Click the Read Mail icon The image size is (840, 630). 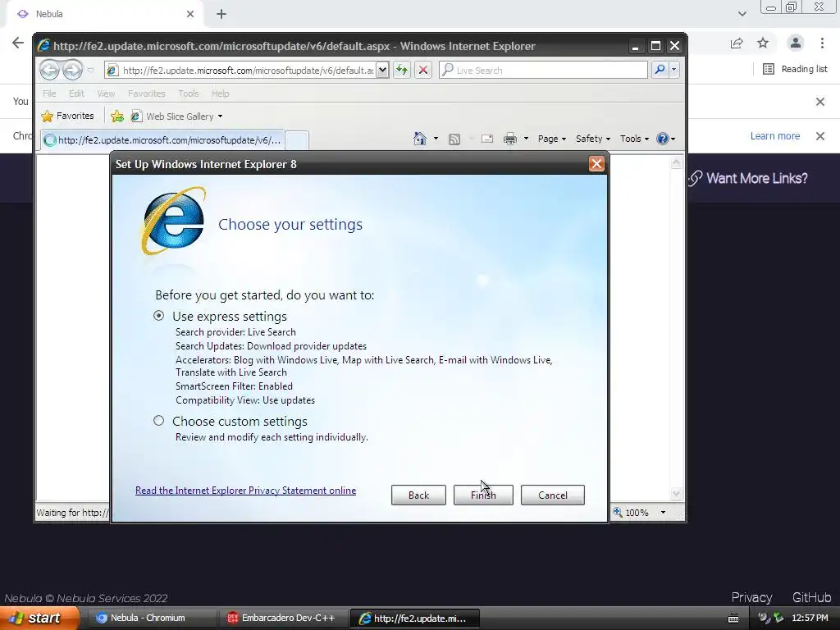[x=487, y=139]
